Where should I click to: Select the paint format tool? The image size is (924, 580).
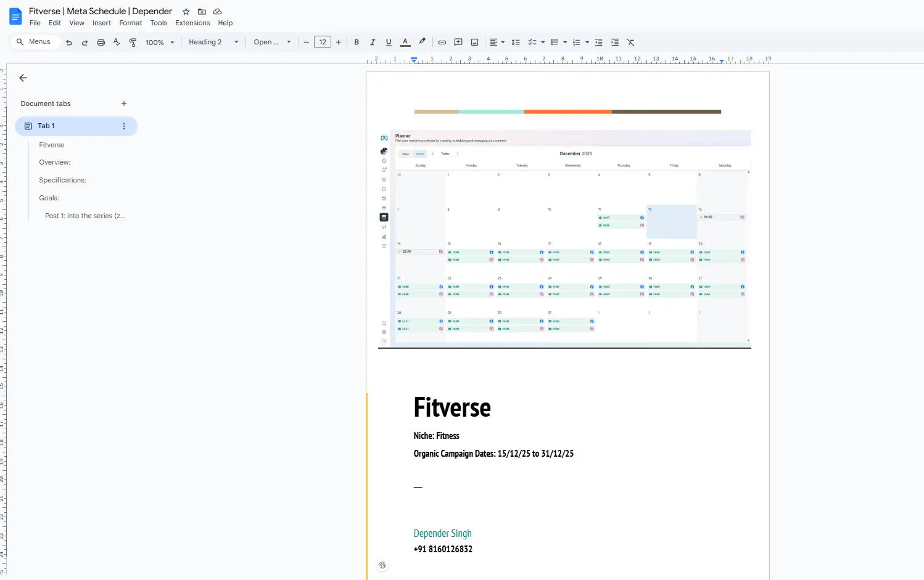coord(133,43)
